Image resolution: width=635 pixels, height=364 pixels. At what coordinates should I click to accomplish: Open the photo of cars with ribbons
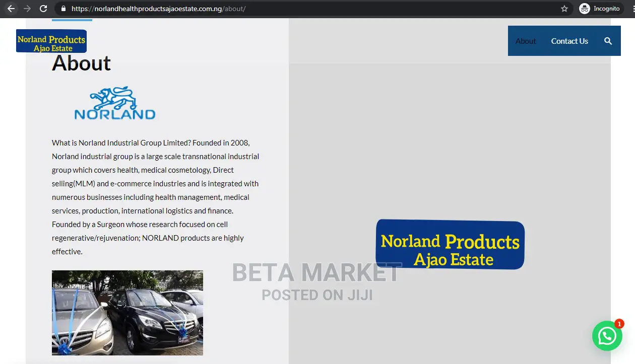pyautogui.click(x=128, y=313)
